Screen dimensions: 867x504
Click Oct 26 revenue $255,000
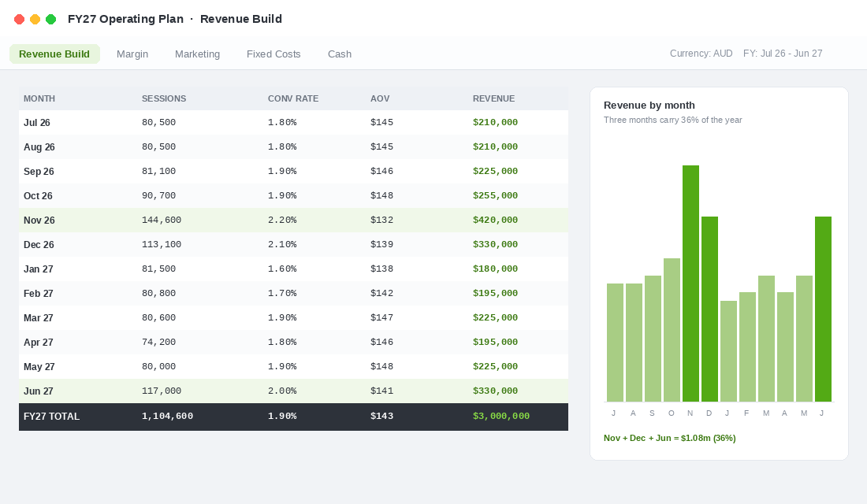pos(496,195)
